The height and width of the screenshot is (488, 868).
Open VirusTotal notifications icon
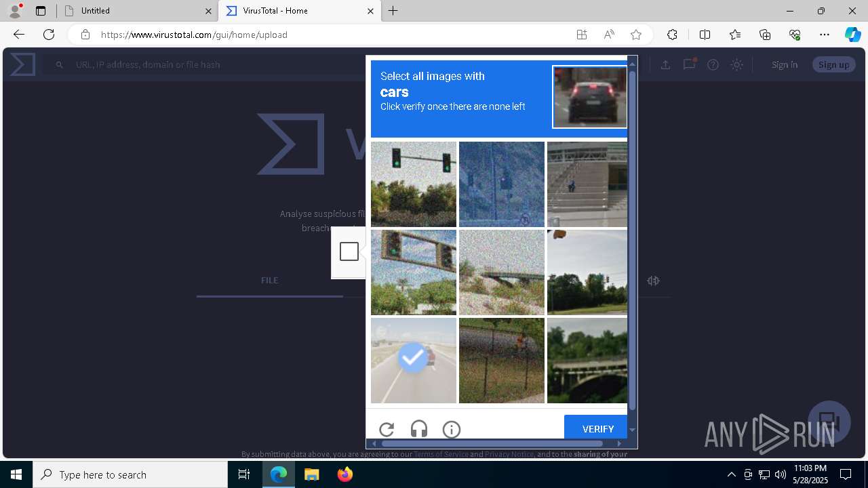point(690,64)
